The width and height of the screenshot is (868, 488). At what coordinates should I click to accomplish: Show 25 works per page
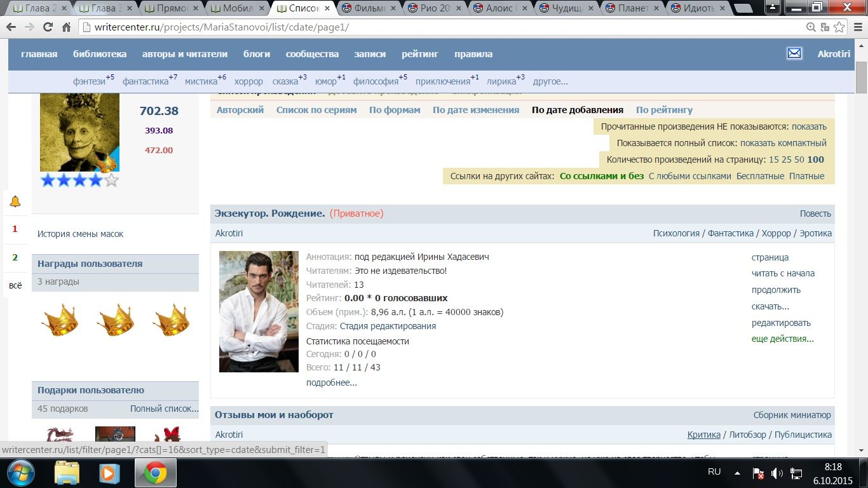(787, 159)
